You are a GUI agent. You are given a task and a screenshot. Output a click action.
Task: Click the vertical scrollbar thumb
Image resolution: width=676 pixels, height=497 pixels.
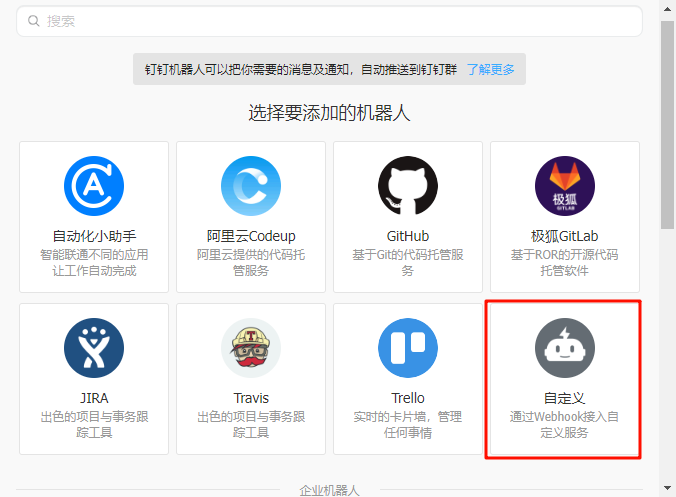click(x=667, y=125)
